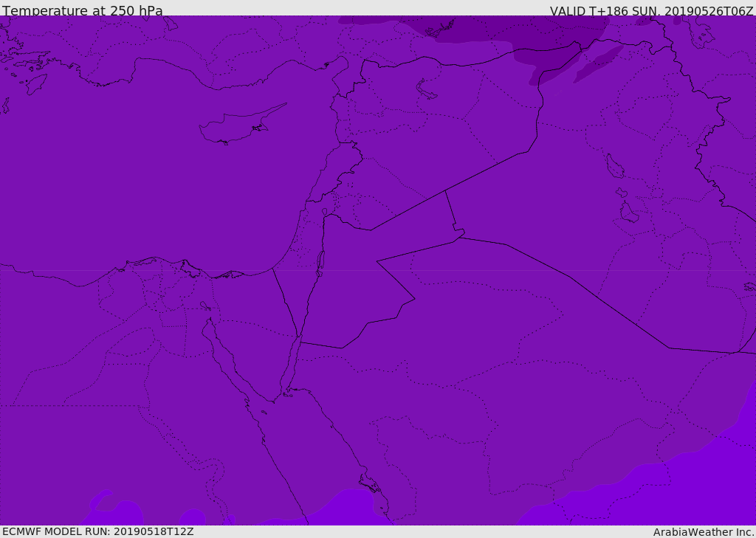Click the 'VALID T+186 SUN. 20190526T06Z' timestamp
Screen dimensions: 756x538
[651, 10]
